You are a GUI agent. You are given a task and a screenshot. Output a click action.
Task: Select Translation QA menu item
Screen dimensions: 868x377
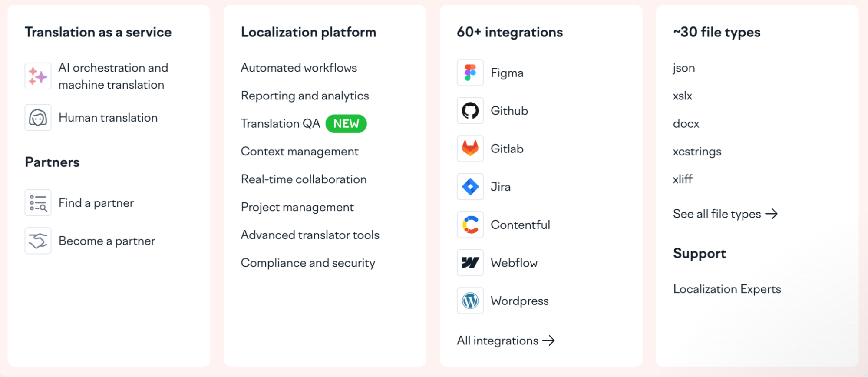coord(281,123)
